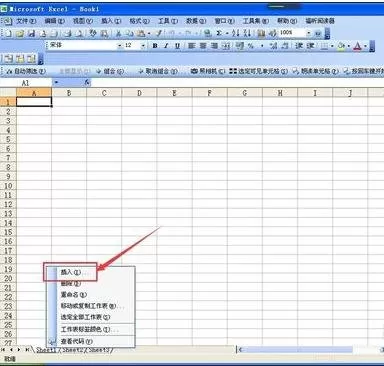384x366 pixels.
Task: Click the Merge and Center icon
Action: coord(226,46)
